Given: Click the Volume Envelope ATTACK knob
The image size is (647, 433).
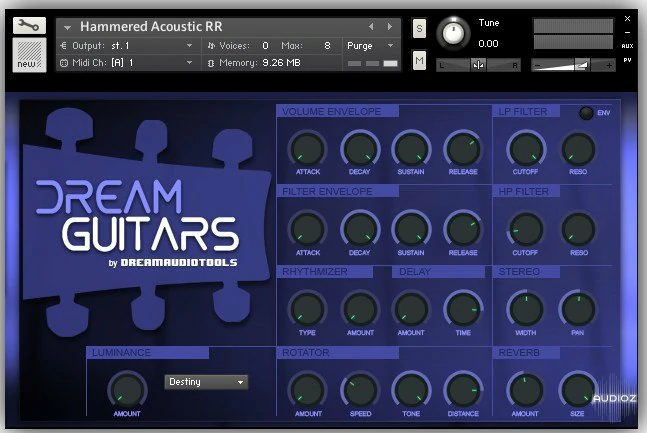Looking at the screenshot, I should pyautogui.click(x=307, y=149).
